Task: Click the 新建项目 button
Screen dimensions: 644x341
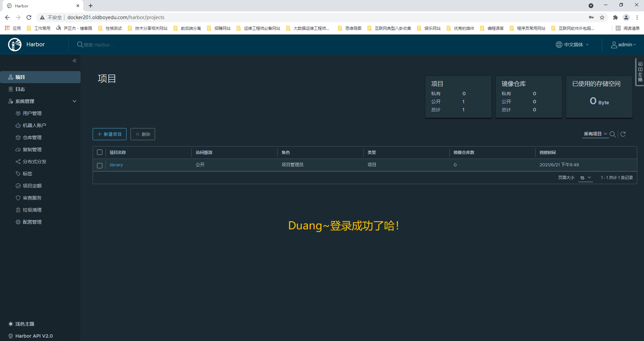Action: click(x=109, y=134)
